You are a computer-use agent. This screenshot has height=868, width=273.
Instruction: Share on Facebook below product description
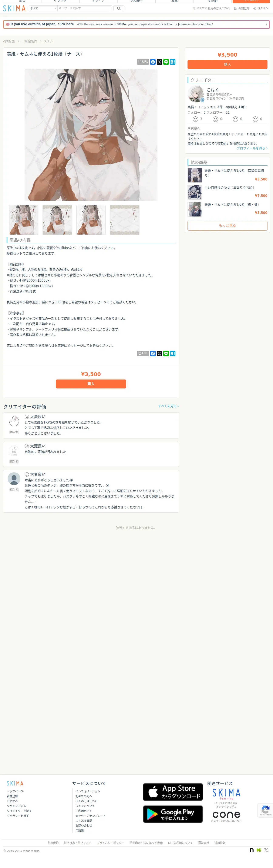pos(153,354)
